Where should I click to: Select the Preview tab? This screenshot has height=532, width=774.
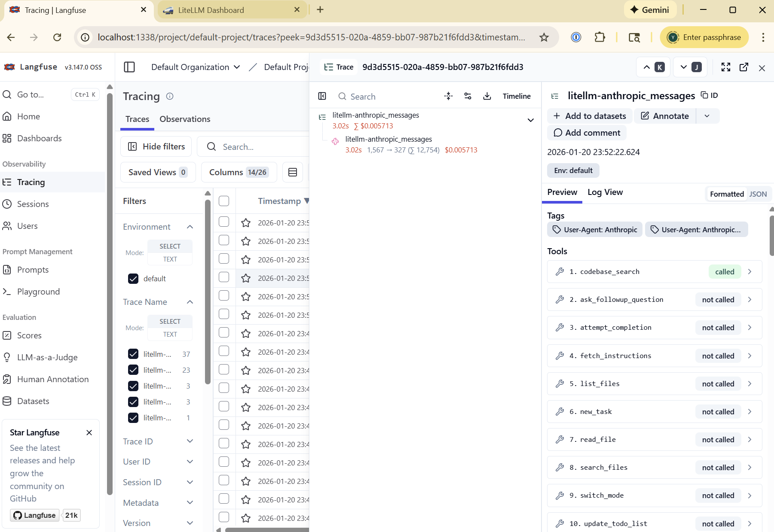click(x=562, y=192)
